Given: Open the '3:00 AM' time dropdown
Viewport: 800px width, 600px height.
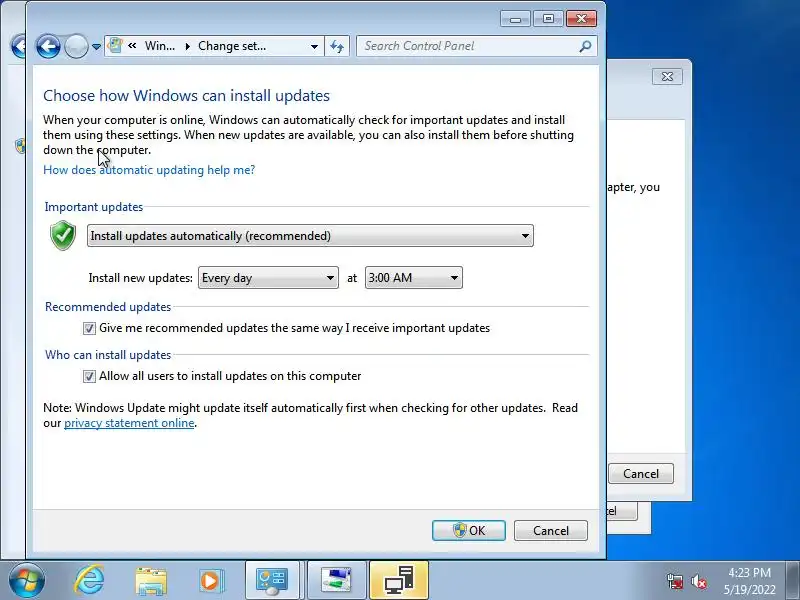Looking at the screenshot, I should click(x=414, y=278).
